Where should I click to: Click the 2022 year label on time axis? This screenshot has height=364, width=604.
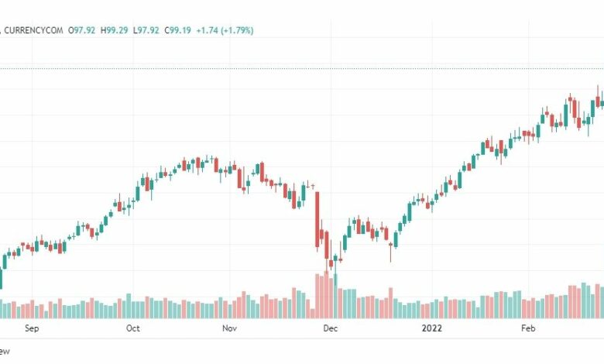click(x=431, y=328)
